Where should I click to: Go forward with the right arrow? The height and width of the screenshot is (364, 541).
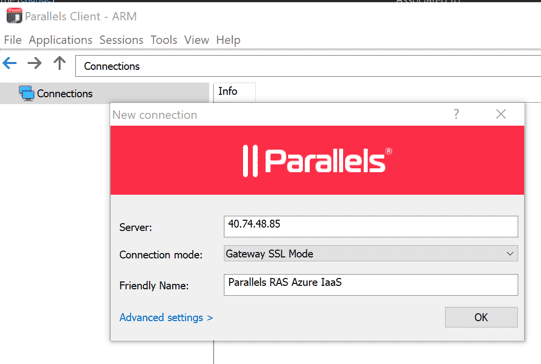tap(35, 63)
